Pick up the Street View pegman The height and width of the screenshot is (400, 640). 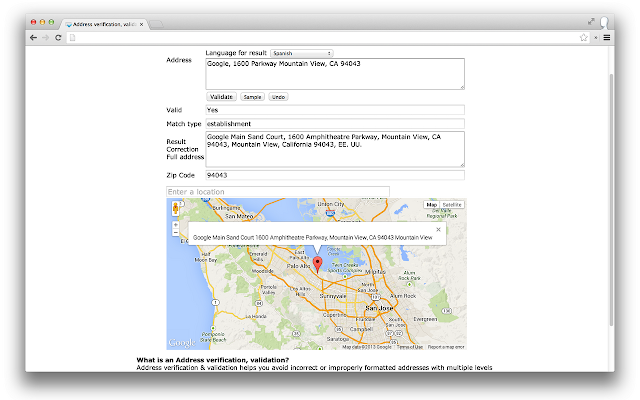coord(176,208)
